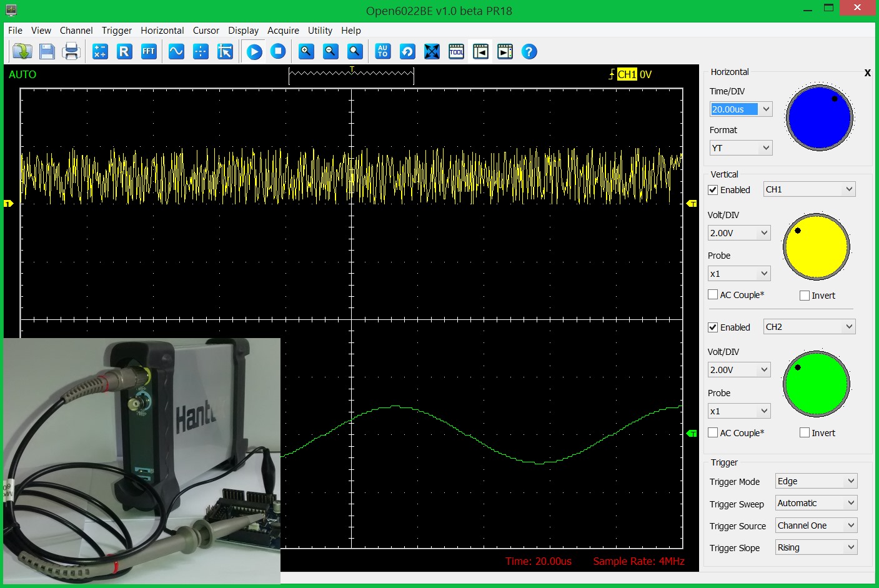Close the side panel with X
879x588 pixels.
(x=867, y=73)
